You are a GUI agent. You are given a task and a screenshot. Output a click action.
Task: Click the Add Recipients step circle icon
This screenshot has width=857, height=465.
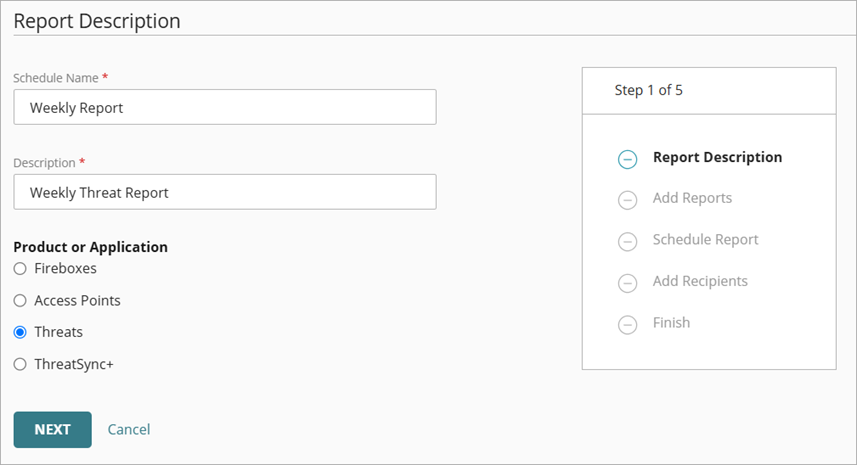tap(628, 283)
